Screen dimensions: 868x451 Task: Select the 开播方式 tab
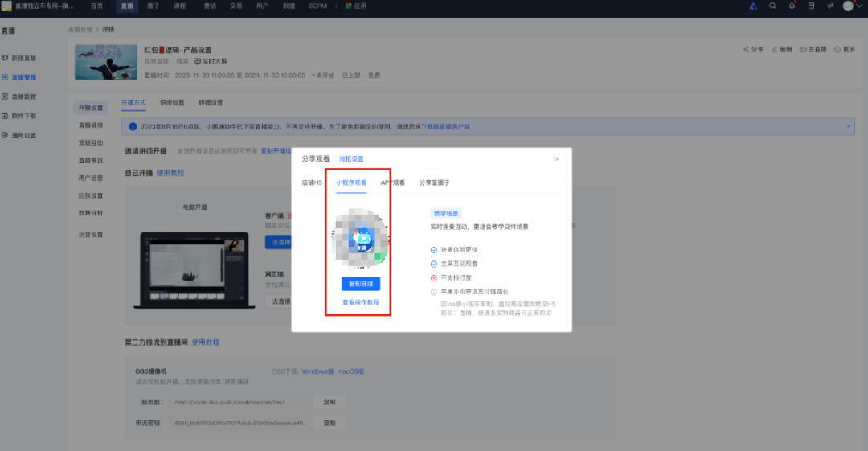(x=133, y=103)
